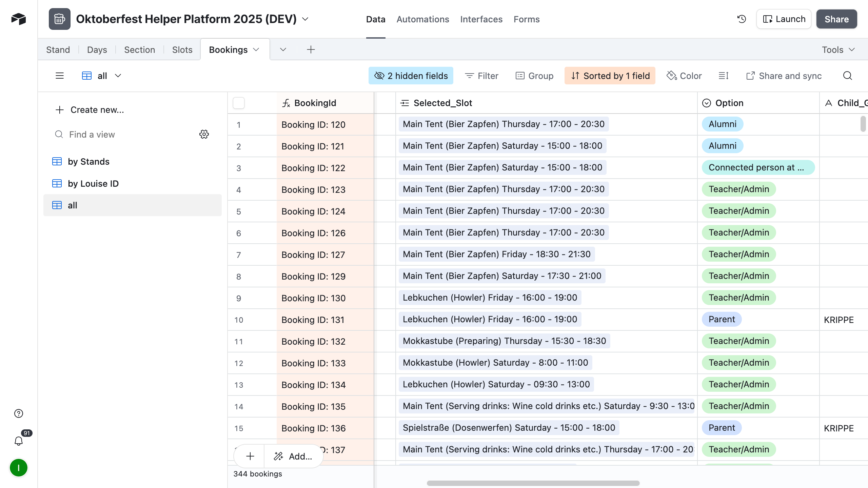Click the Filter icon in the toolbar

point(470,76)
